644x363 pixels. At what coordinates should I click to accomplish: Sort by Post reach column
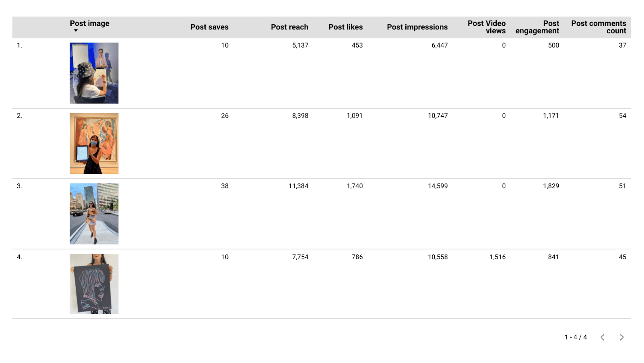tap(289, 27)
